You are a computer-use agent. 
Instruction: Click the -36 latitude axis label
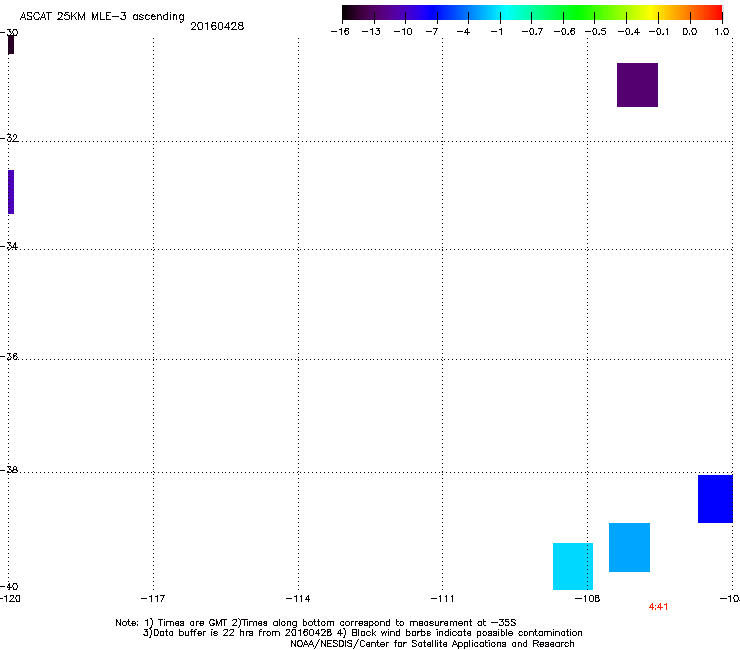tap(9, 356)
